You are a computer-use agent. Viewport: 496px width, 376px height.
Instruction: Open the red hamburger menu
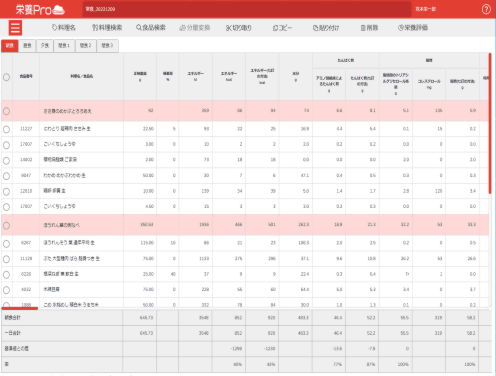[15, 28]
